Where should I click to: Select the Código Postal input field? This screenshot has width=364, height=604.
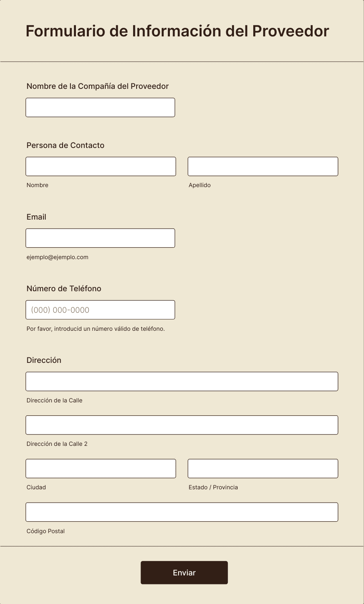[182, 512]
